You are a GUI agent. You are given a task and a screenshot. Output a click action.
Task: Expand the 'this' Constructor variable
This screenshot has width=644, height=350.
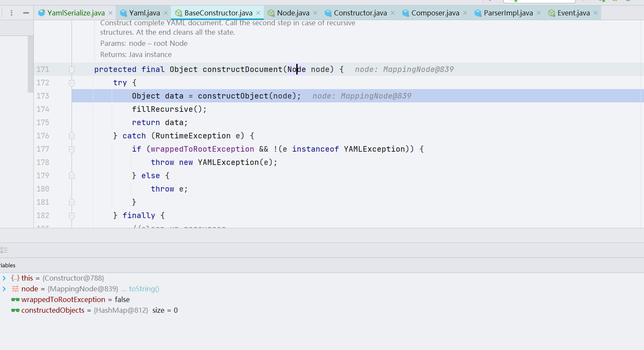(x=4, y=278)
